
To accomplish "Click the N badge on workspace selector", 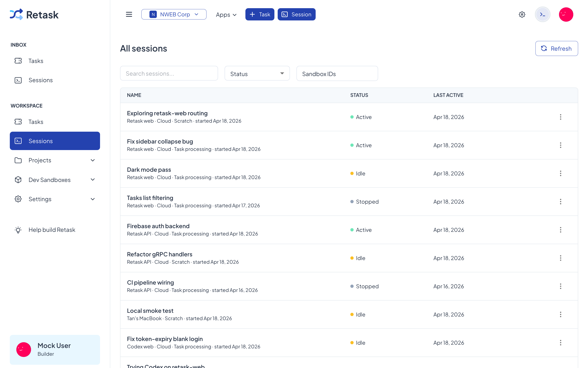I will pyautogui.click(x=153, y=14).
